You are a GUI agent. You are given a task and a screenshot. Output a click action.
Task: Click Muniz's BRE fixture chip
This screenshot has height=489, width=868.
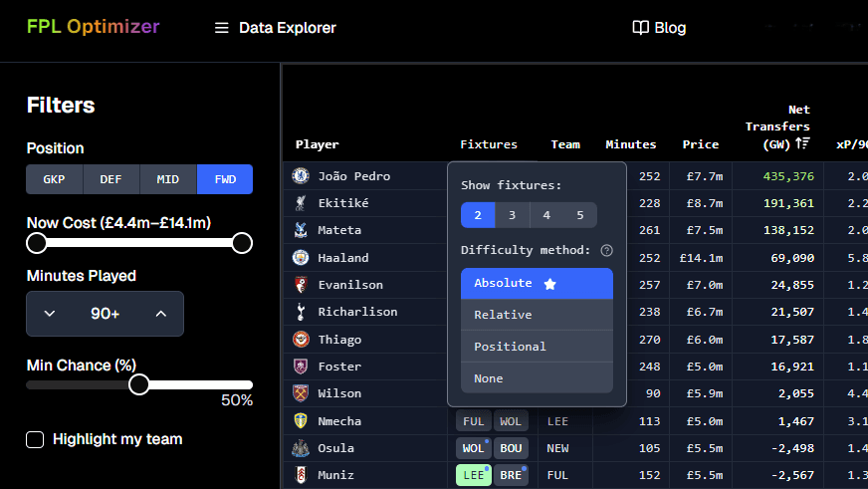[x=511, y=475]
